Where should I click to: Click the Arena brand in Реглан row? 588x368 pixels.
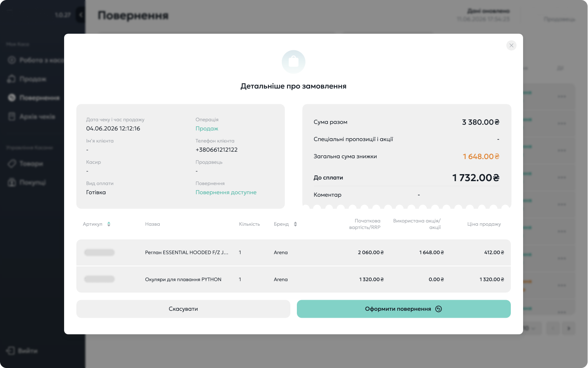(281, 253)
